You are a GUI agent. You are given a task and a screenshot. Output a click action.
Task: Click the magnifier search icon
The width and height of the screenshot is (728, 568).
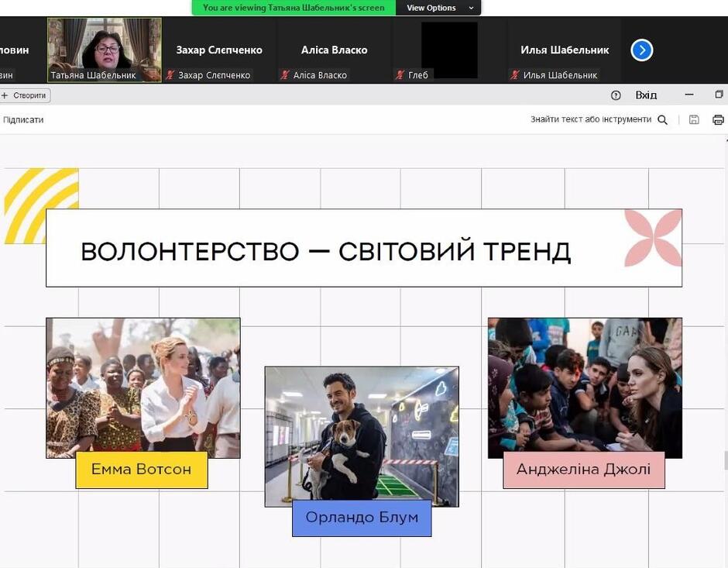pyautogui.click(x=662, y=120)
